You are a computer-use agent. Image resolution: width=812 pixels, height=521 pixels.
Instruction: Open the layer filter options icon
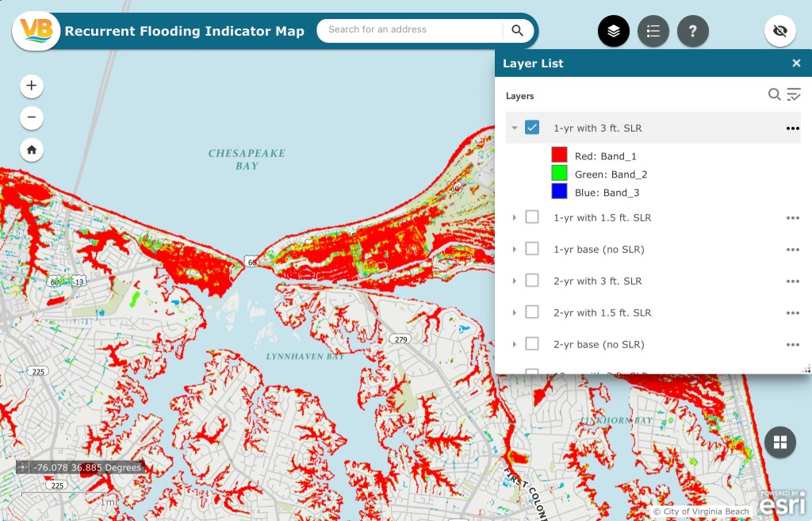(794, 95)
